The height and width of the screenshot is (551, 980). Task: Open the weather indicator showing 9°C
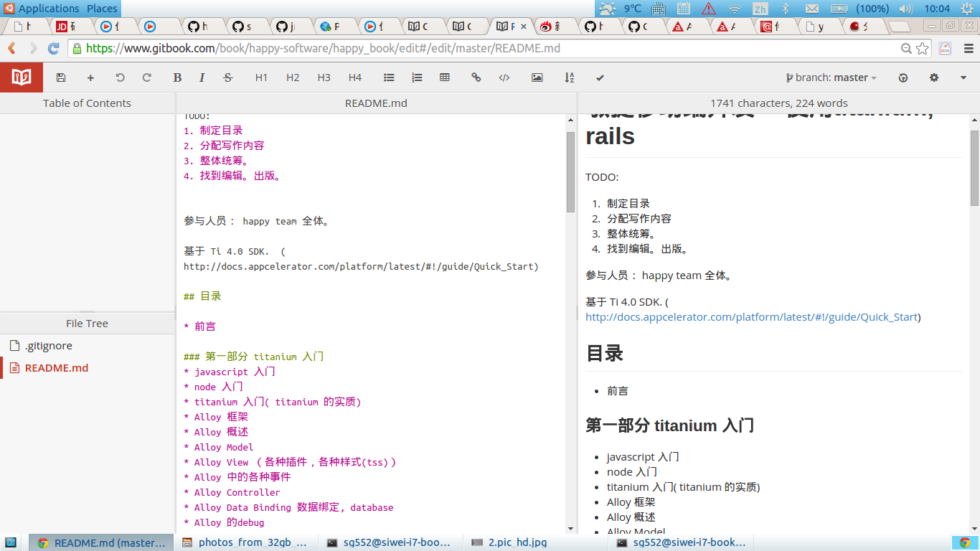(620, 9)
